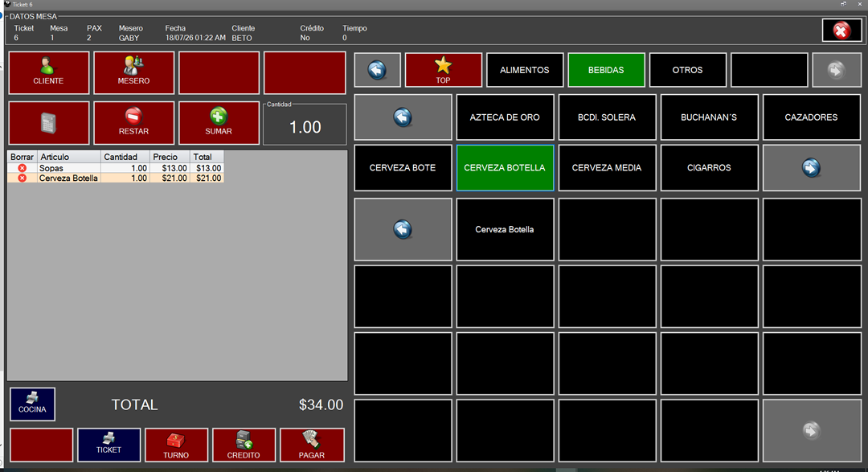Select CERVEZA MEDIA subcategory
Image resolution: width=868 pixels, height=472 pixels.
pos(607,167)
